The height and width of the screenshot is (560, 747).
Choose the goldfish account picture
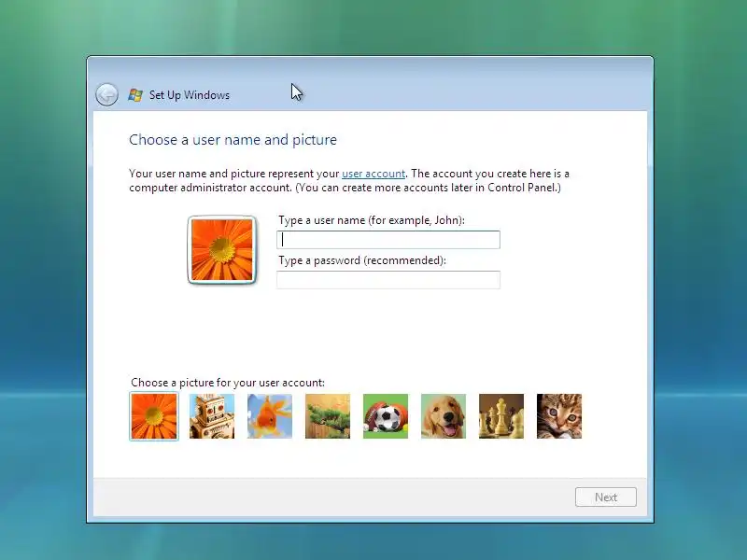(270, 416)
